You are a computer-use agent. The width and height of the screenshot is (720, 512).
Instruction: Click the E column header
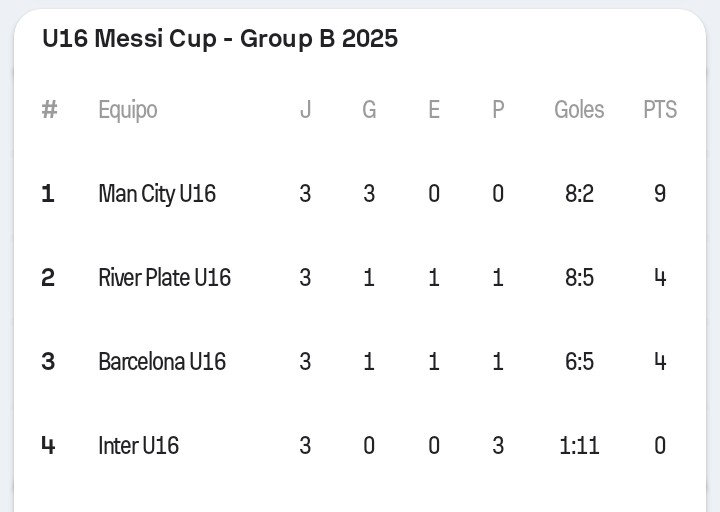[x=434, y=109]
